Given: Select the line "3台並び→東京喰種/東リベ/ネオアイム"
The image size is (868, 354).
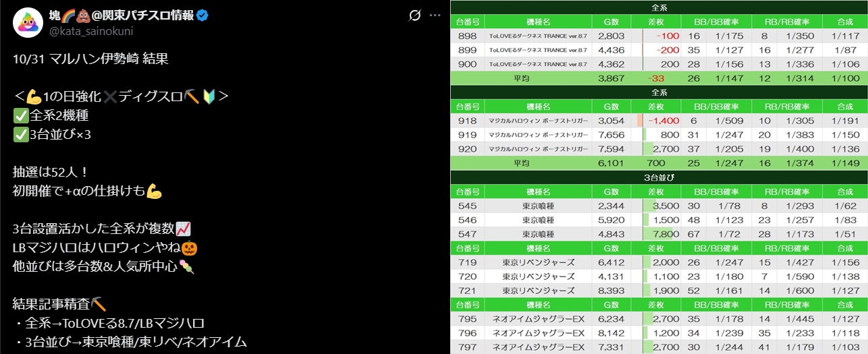Looking at the screenshot, I should (x=130, y=342).
